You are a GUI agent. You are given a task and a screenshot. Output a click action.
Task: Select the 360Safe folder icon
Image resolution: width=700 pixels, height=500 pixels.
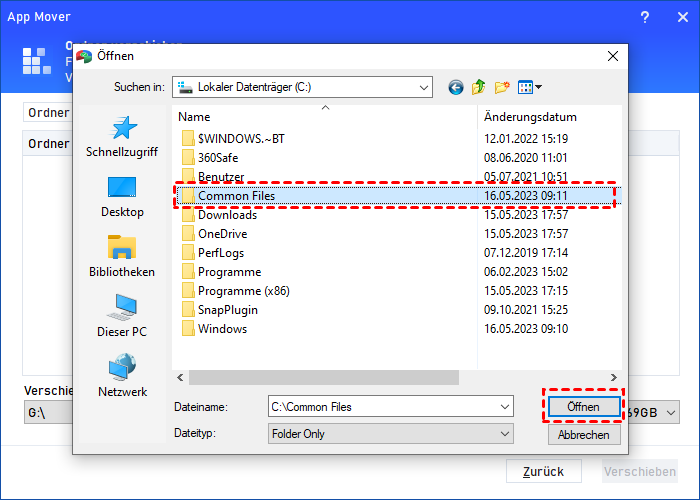coord(188,158)
